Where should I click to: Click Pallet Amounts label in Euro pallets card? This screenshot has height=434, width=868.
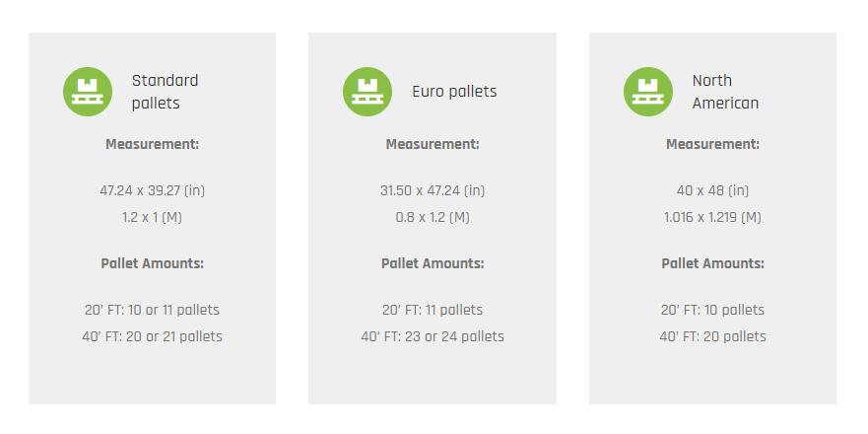click(x=433, y=263)
